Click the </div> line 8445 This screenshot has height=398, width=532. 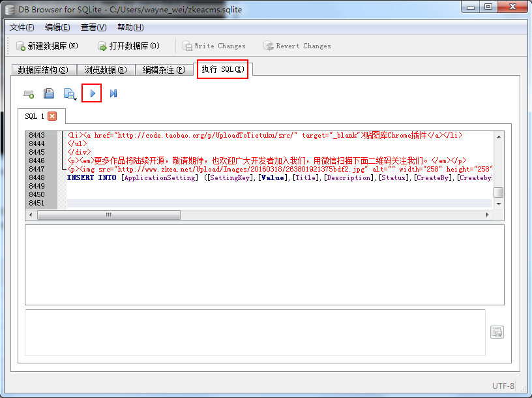[79, 152]
